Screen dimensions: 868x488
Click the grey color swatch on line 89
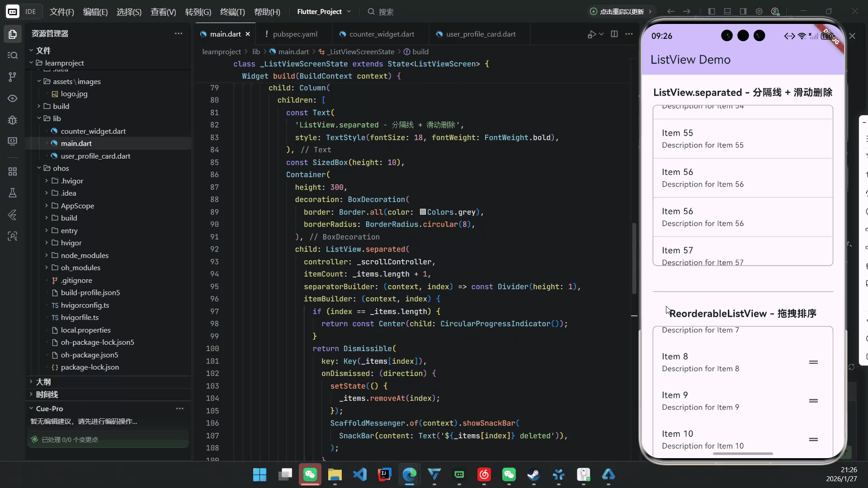[423, 212]
